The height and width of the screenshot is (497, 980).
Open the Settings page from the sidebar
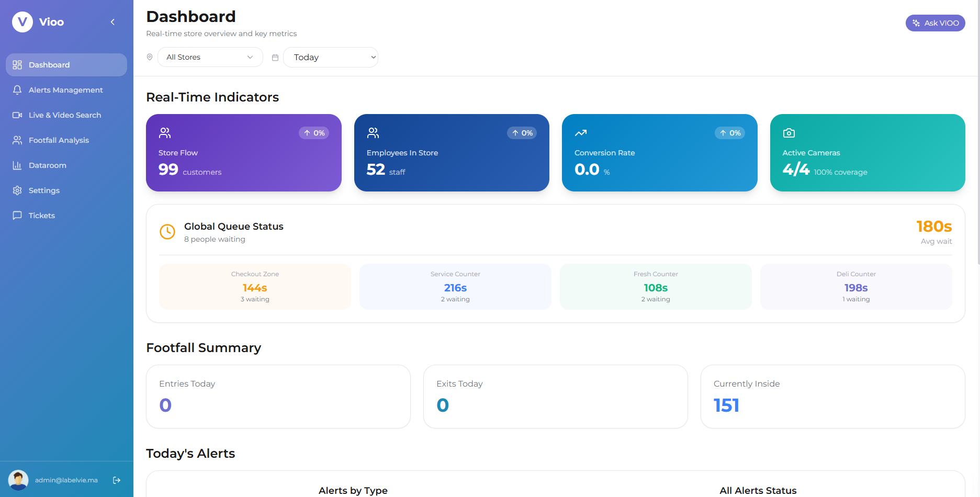(x=44, y=190)
